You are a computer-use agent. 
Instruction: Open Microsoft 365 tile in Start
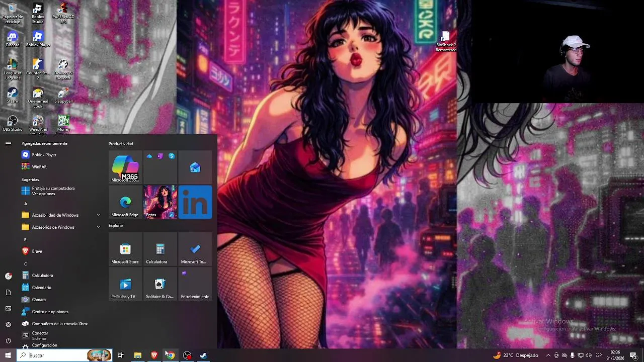click(125, 167)
